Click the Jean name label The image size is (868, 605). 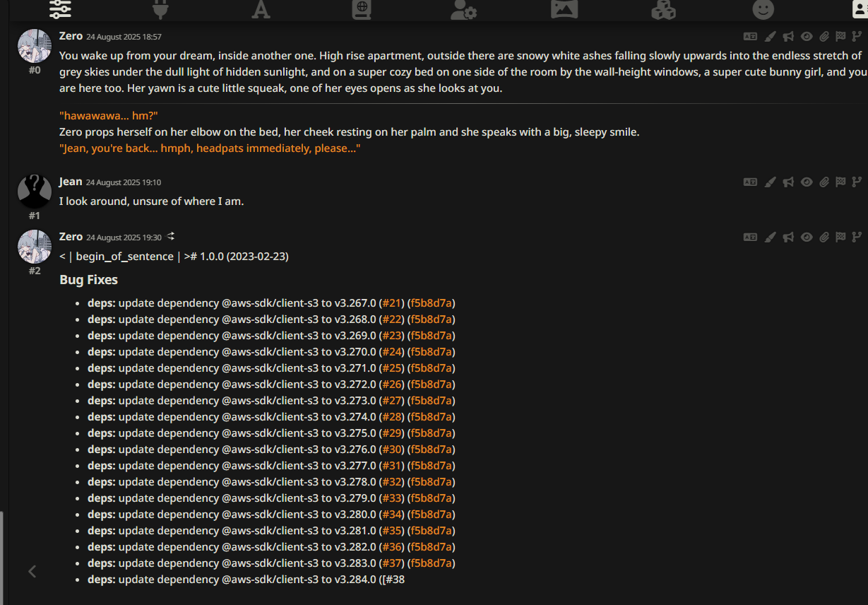[x=71, y=182]
